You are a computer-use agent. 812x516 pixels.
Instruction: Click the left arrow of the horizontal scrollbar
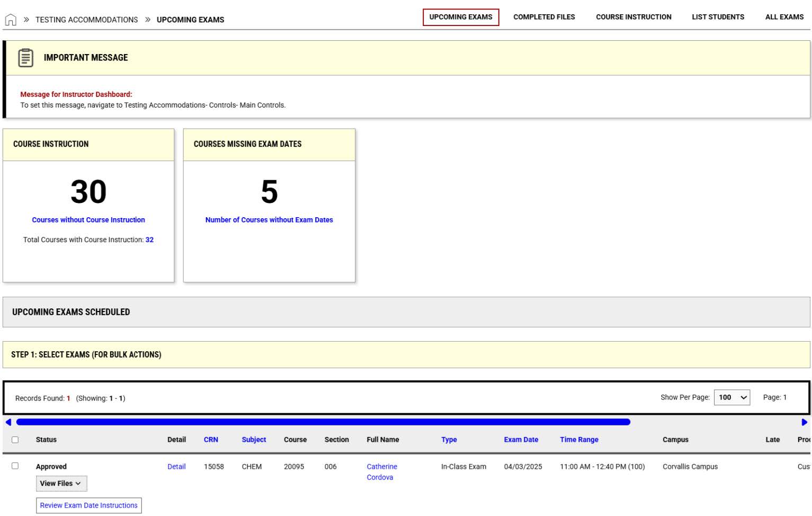(x=7, y=422)
